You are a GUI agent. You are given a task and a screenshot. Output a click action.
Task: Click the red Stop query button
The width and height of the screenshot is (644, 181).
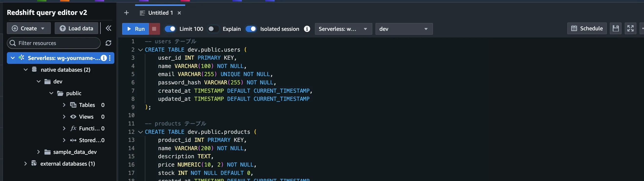(154, 29)
